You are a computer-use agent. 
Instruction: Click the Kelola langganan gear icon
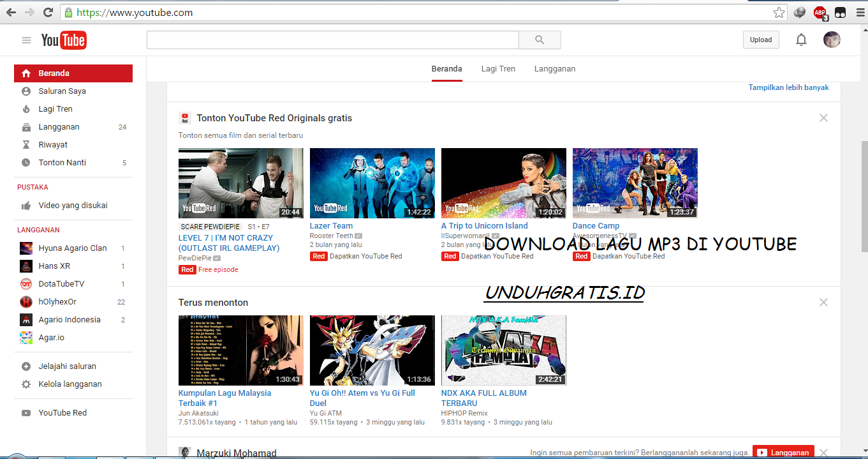[26, 384]
